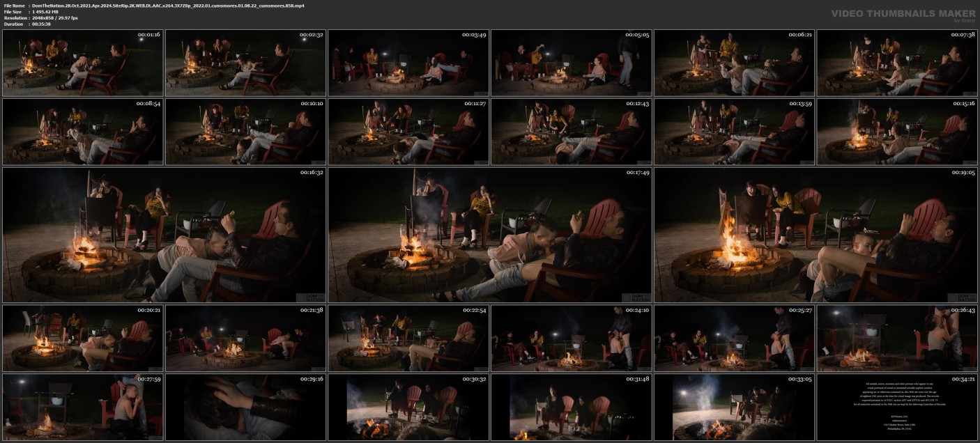Open the frame marked 00:22:54
This screenshot has height=443, width=980.
408,338
